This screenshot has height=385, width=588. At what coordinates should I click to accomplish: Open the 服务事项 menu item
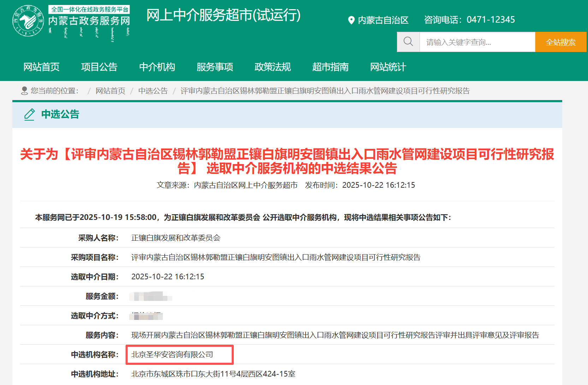coord(215,67)
